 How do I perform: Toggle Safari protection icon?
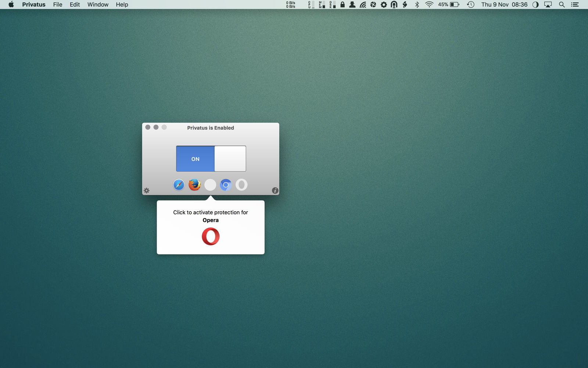pyautogui.click(x=179, y=185)
